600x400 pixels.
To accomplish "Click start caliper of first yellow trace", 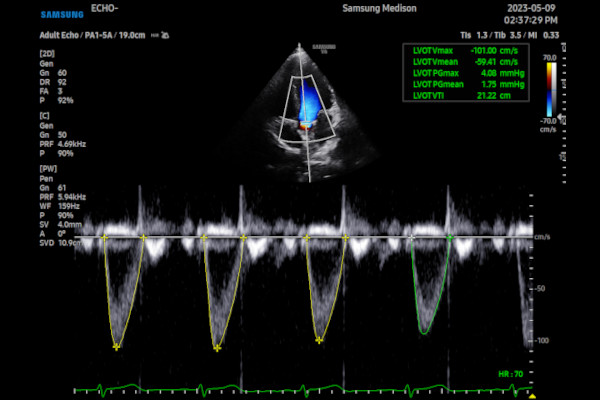I will [104, 238].
